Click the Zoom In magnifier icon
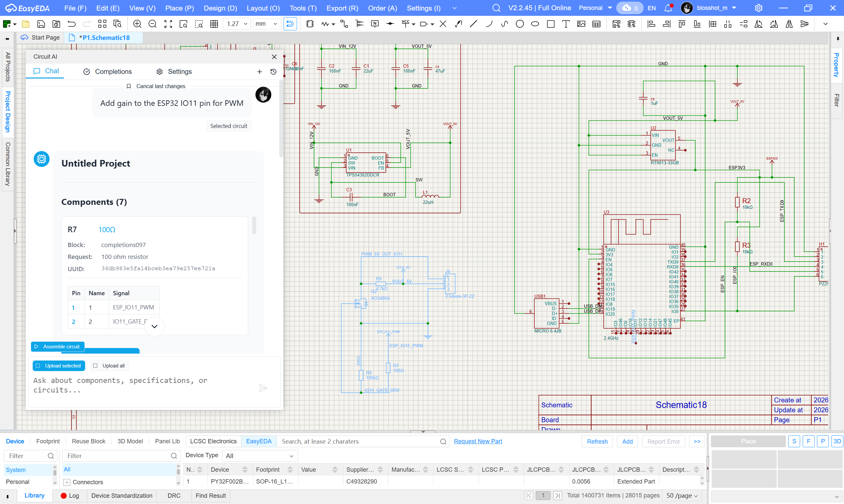844x504 pixels. 137,24
